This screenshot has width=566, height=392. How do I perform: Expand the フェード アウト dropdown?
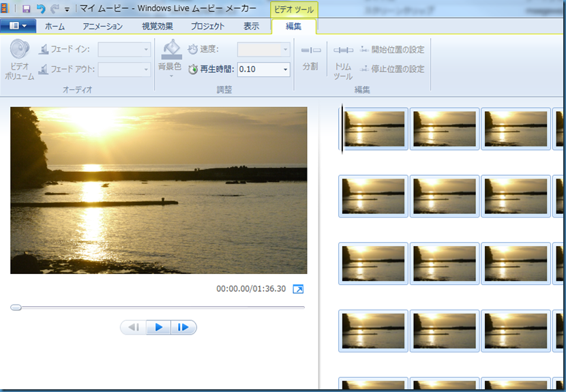pyautogui.click(x=146, y=70)
